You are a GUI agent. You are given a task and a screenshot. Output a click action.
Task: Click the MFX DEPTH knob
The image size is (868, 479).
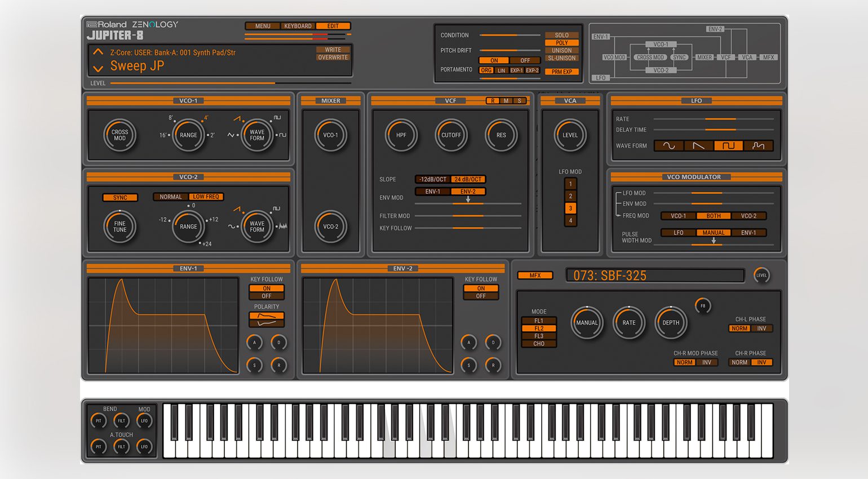(x=671, y=323)
